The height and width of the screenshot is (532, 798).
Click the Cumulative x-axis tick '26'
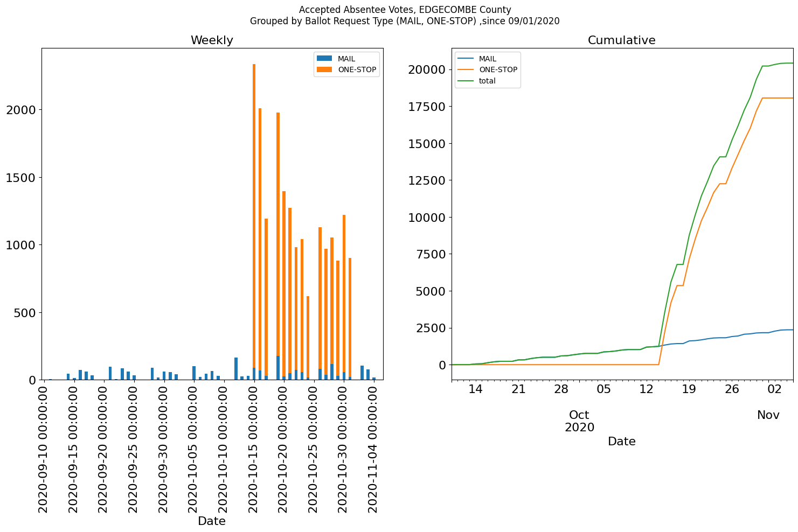tap(732, 389)
